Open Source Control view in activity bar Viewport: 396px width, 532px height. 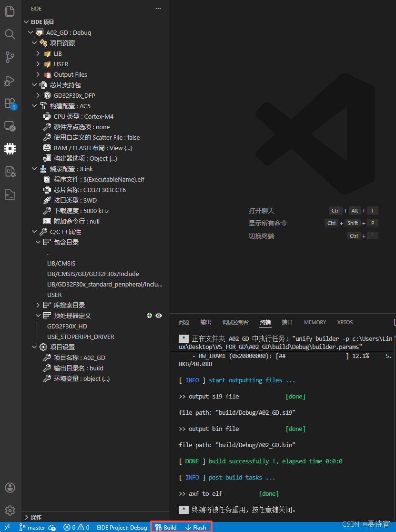point(10,57)
